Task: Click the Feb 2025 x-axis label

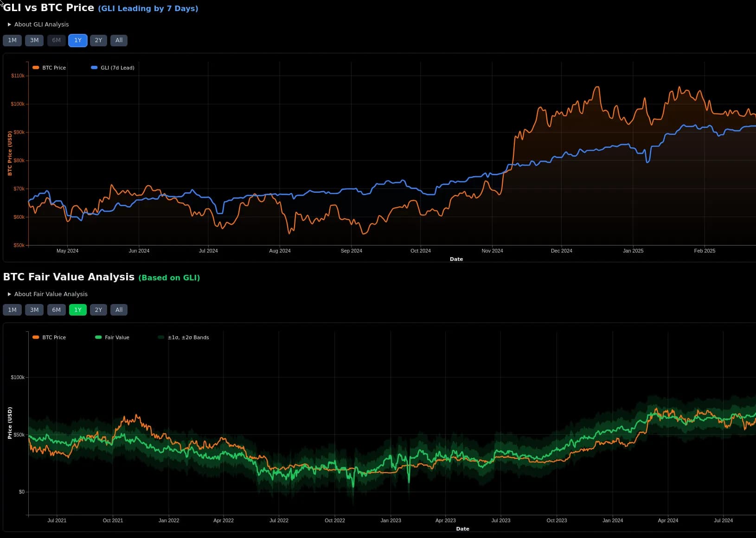Action: (705, 251)
